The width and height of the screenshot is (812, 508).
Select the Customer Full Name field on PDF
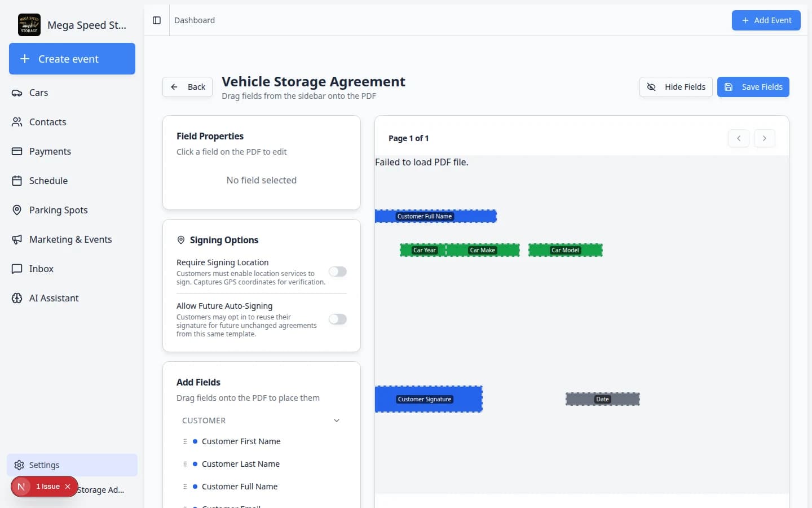[x=436, y=216]
